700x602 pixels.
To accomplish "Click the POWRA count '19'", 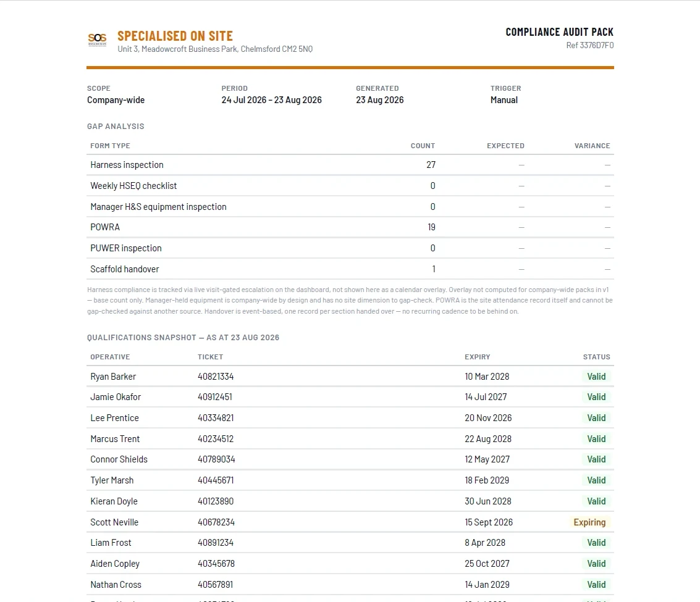I will (x=431, y=227).
